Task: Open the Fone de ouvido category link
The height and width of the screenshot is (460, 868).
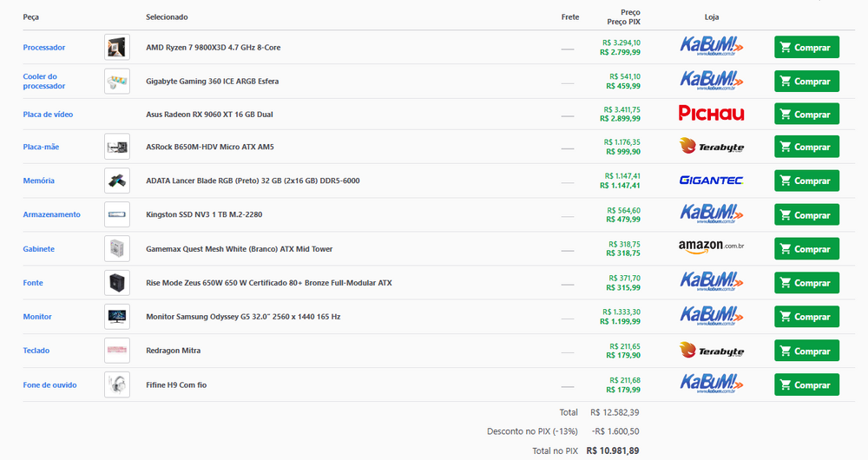Action: point(49,384)
